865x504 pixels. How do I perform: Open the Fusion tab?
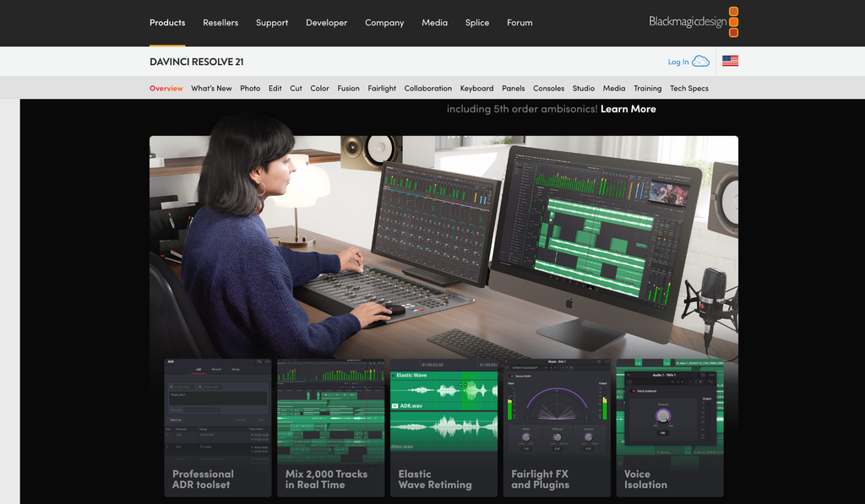[x=348, y=89]
